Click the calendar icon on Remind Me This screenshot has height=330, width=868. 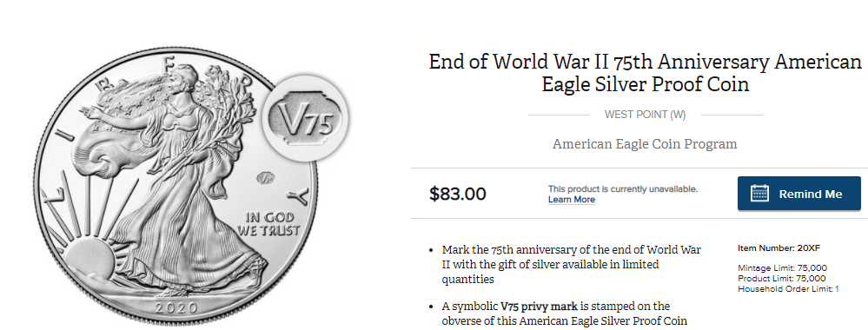[759, 194]
